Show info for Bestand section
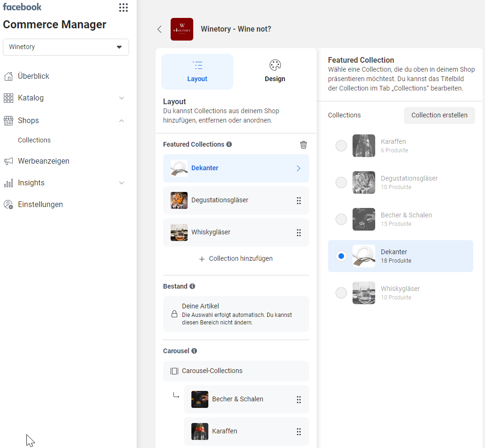This screenshot has height=448, width=485. coord(192,286)
